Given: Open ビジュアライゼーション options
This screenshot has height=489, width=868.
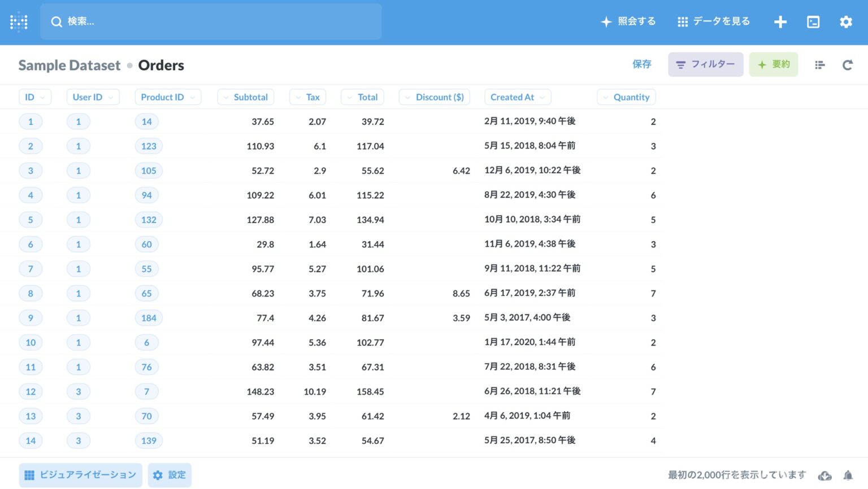Looking at the screenshot, I should pos(80,475).
